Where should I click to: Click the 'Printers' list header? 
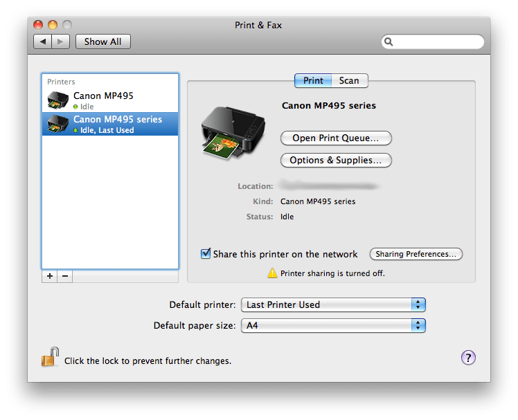pyautogui.click(x=61, y=82)
